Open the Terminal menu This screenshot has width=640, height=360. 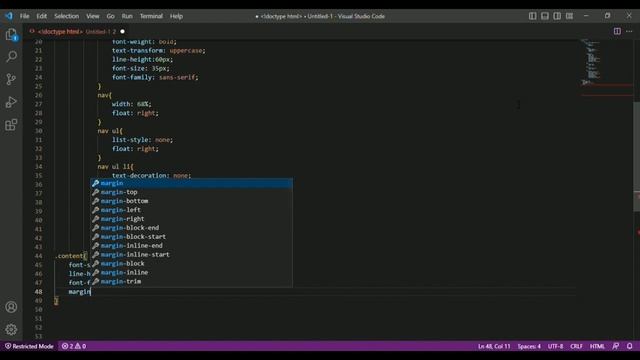tap(151, 16)
